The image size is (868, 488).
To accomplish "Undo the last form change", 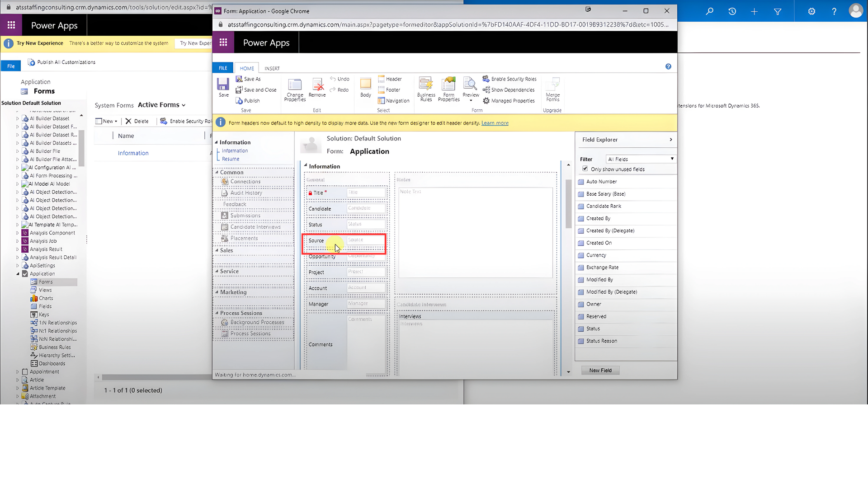I will point(340,79).
